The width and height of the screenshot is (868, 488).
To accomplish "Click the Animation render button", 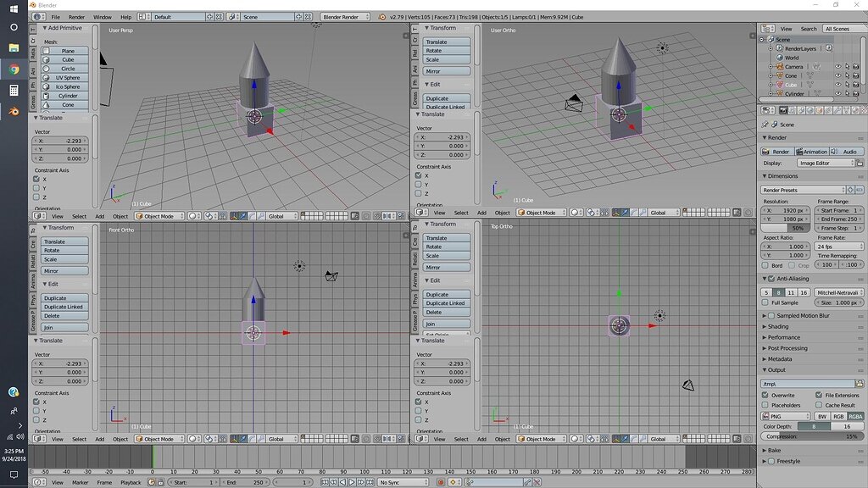I will pos(813,151).
